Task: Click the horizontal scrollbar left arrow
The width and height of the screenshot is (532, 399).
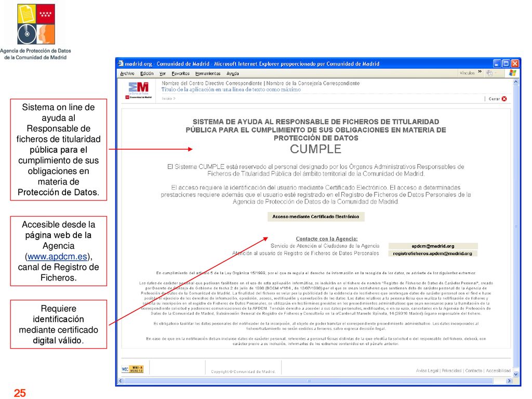Action: click(x=119, y=381)
